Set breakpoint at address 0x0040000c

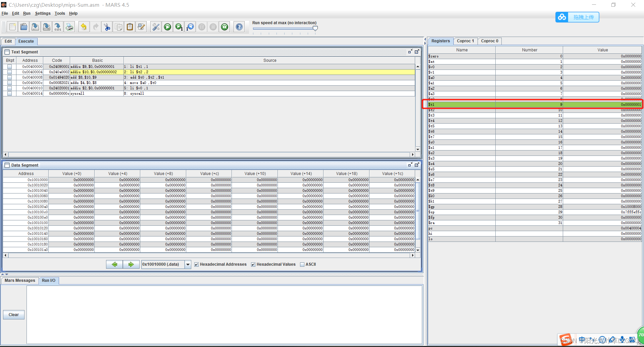pyautogui.click(x=9, y=83)
